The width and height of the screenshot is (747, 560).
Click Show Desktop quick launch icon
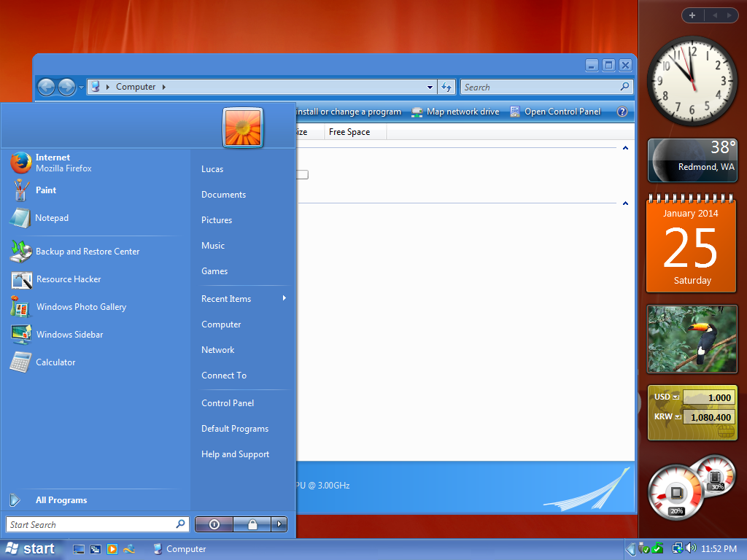(x=79, y=549)
